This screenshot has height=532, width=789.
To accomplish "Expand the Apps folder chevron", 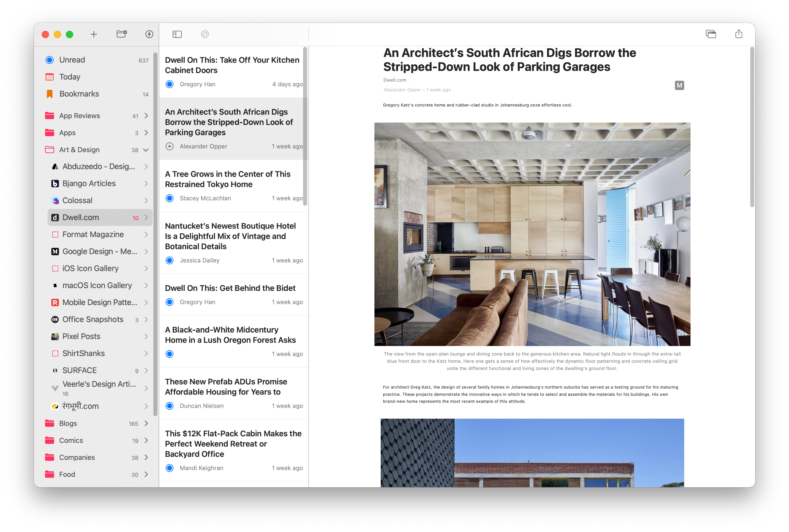I will click(146, 133).
